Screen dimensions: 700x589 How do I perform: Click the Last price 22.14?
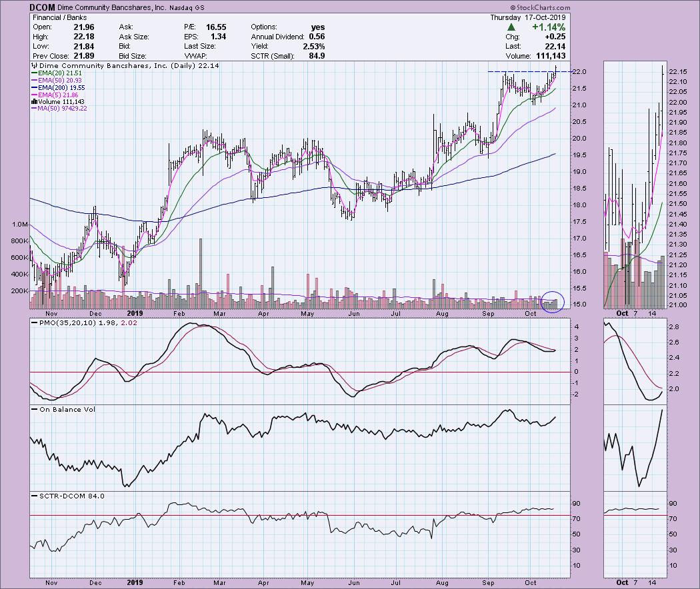555,47
